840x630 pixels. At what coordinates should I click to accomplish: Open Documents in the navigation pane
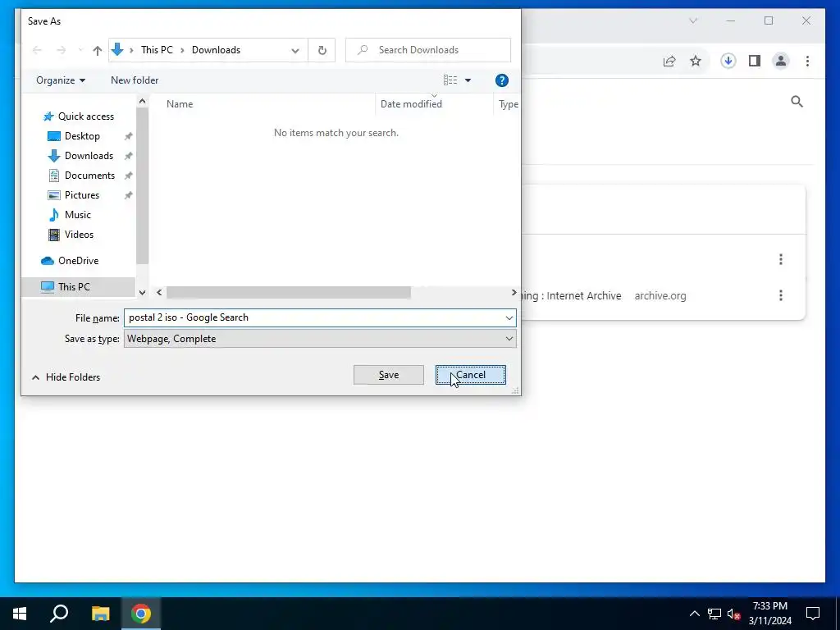pos(89,176)
